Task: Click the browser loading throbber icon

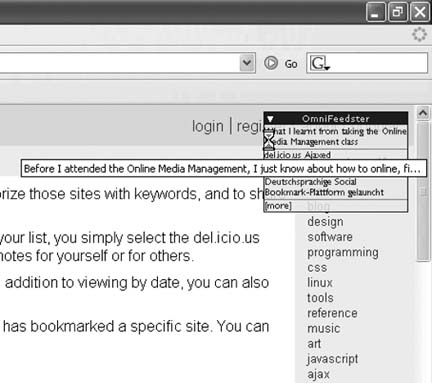Action: pos(419,34)
